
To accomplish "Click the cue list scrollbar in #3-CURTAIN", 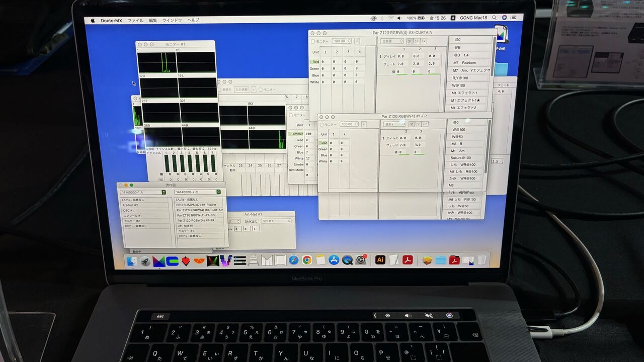I will (x=492, y=56).
